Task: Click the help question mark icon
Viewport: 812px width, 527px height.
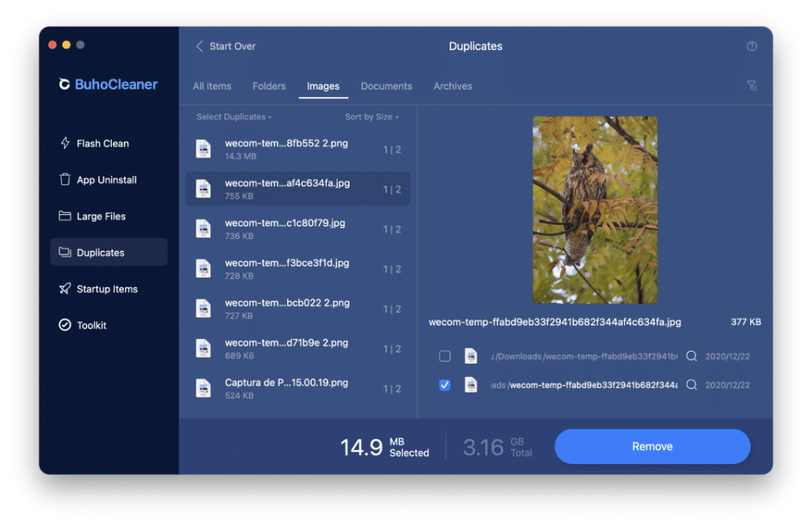Action: tap(752, 46)
